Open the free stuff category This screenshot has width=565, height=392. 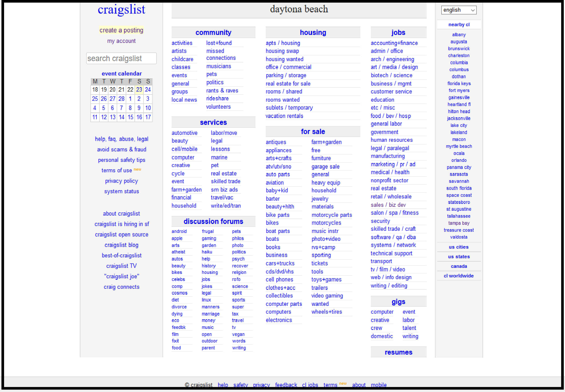click(316, 150)
